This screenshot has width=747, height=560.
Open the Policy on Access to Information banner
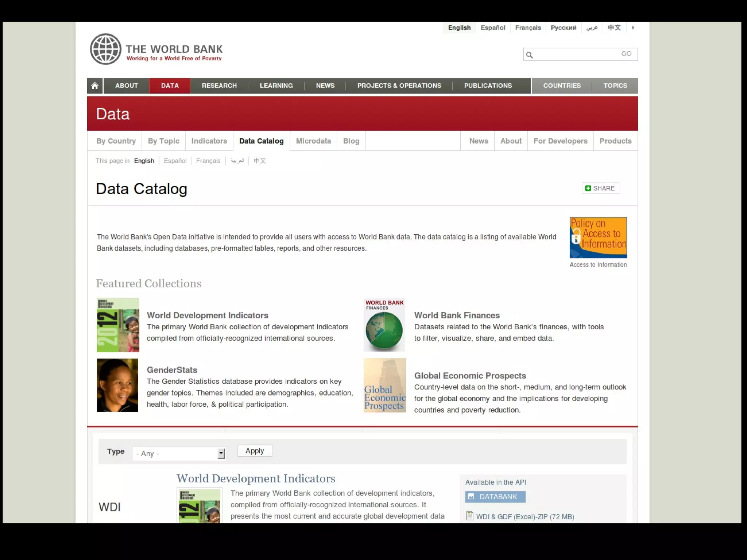pos(598,237)
